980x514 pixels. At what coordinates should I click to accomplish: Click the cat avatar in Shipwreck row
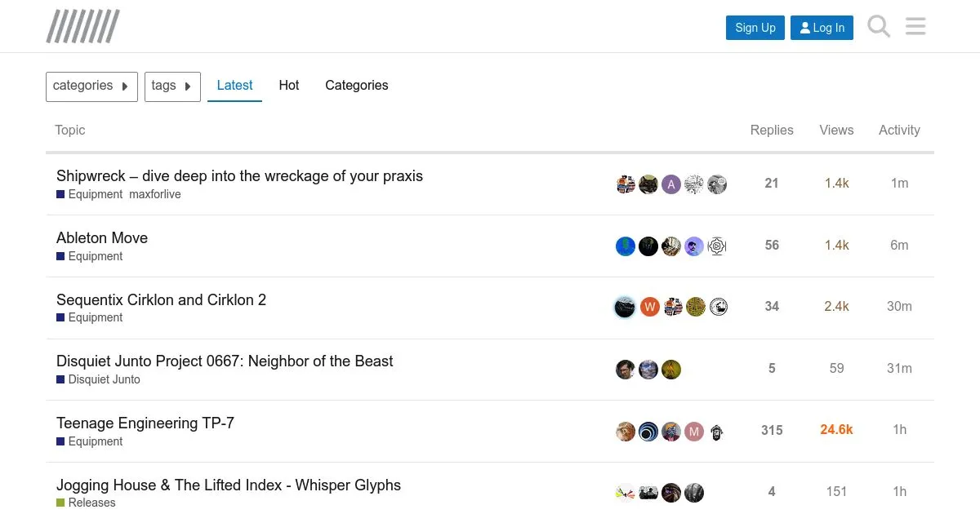pos(648,184)
